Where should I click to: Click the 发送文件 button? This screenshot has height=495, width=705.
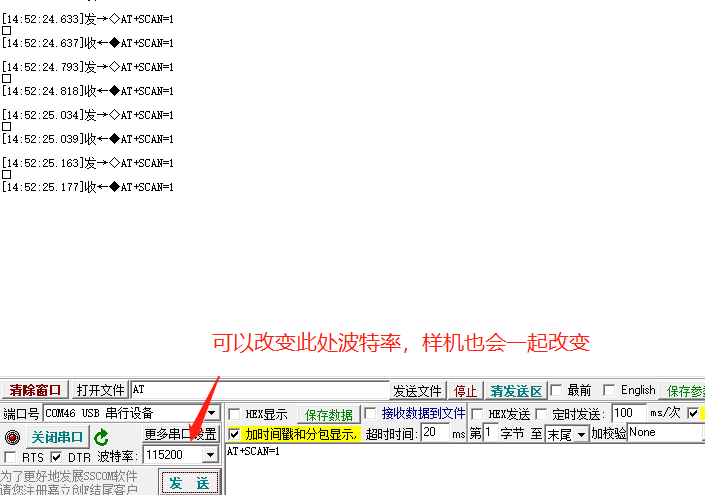(417, 391)
